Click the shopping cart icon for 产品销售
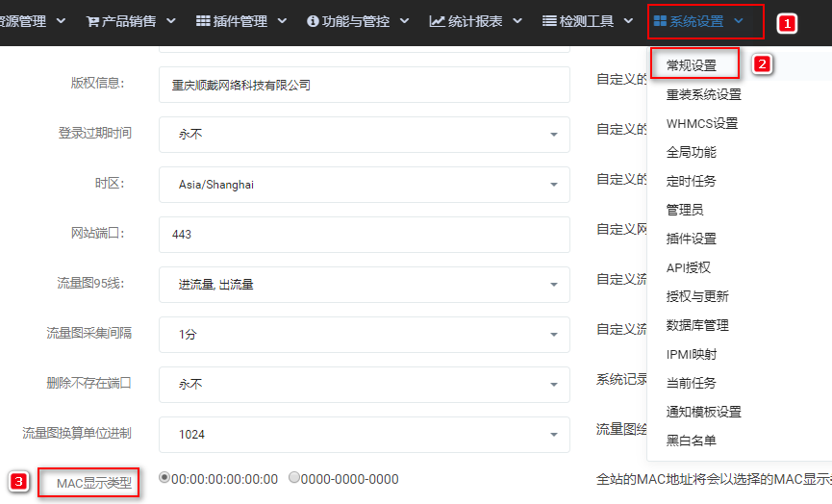Screen dimensions: 832x504 click(x=92, y=22)
